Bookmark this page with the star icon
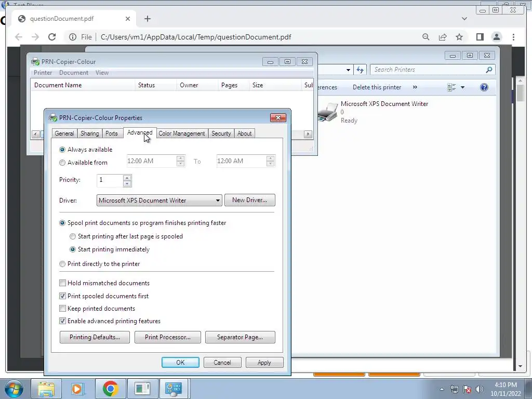This screenshot has width=532, height=399. (459, 37)
